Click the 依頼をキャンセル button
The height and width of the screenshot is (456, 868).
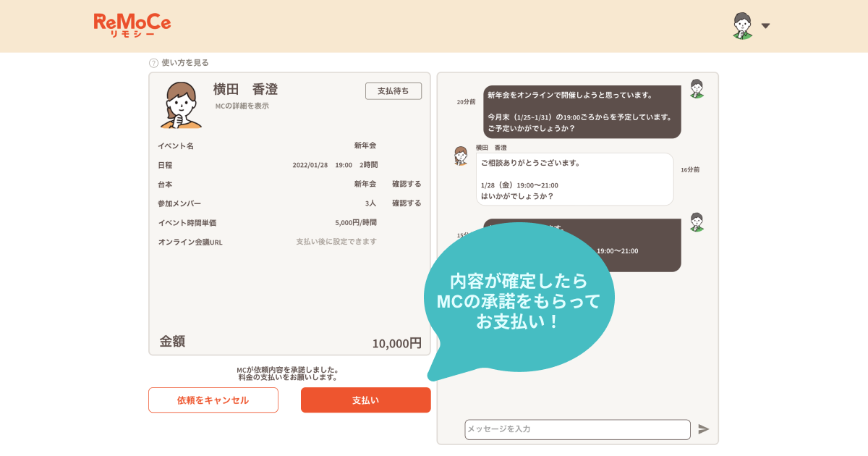(x=213, y=400)
